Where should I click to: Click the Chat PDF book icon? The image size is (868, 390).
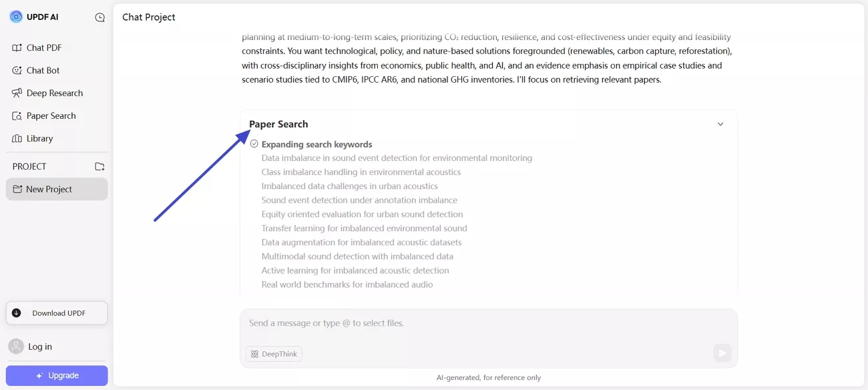pos(17,48)
